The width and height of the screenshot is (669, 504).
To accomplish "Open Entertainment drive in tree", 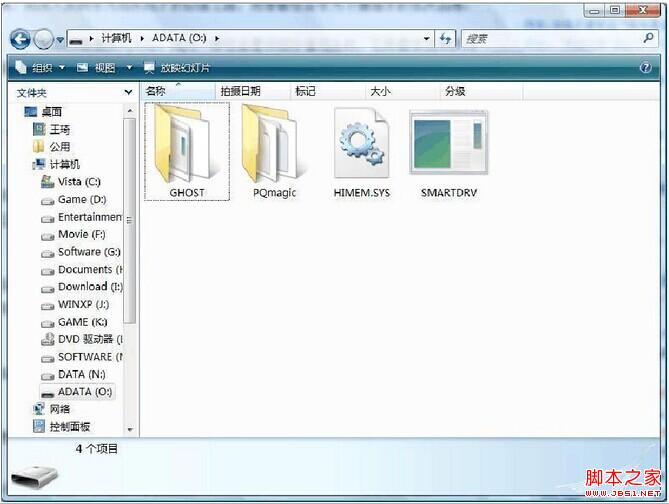I will [x=90, y=217].
